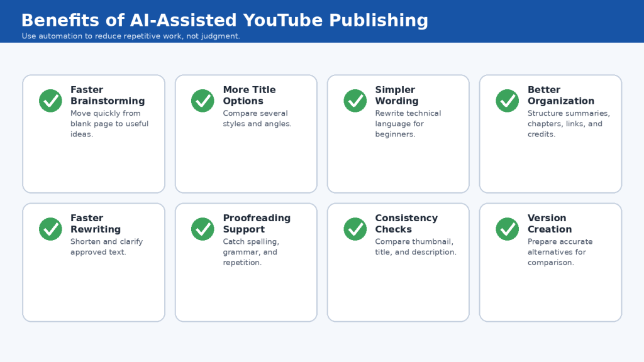644x362 pixels.
Task: Select text 'Structure summaries, chapters, links, and credits.'
Action: coord(569,124)
